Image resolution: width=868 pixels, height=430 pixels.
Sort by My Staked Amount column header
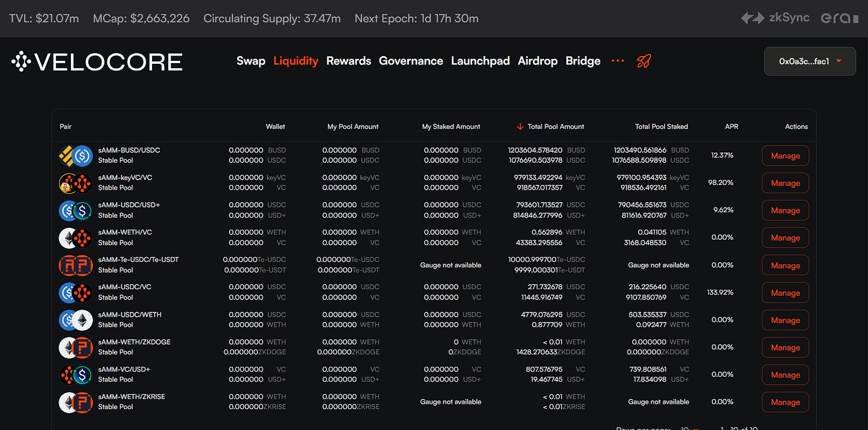[x=451, y=126]
